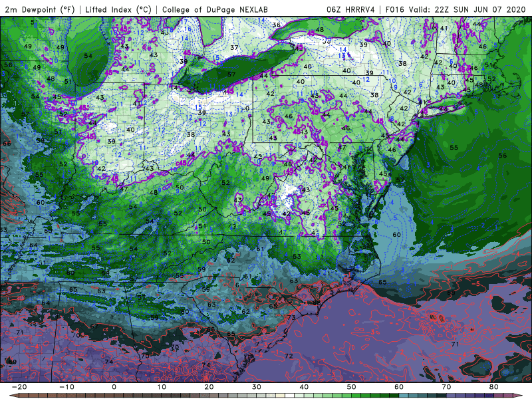This screenshot has height=399, width=532.
Task: Click the -20 label on the color scale
Action: pyautogui.click(x=19, y=387)
